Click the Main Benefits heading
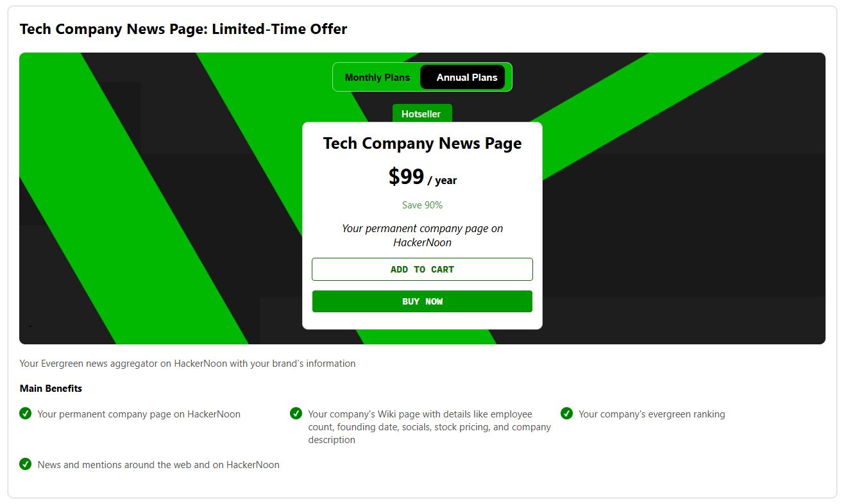The image size is (848, 504). (x=51, y=389)
